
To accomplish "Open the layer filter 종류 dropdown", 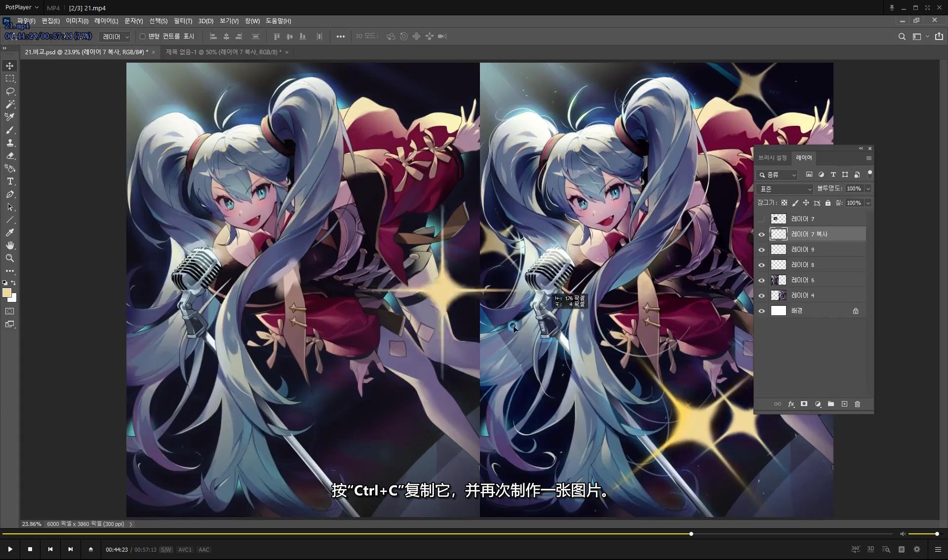I will [777, 175].
